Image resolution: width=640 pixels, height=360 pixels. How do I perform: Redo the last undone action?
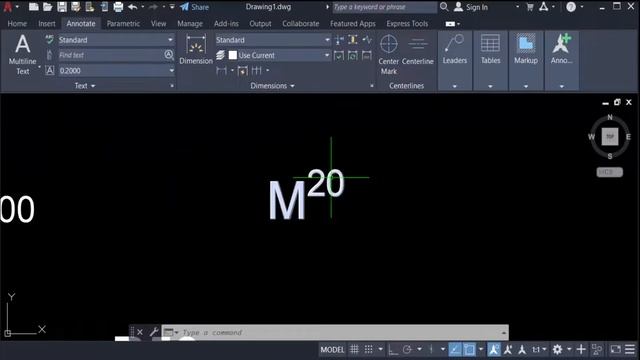pyautogui.click(x=153, y=7)
